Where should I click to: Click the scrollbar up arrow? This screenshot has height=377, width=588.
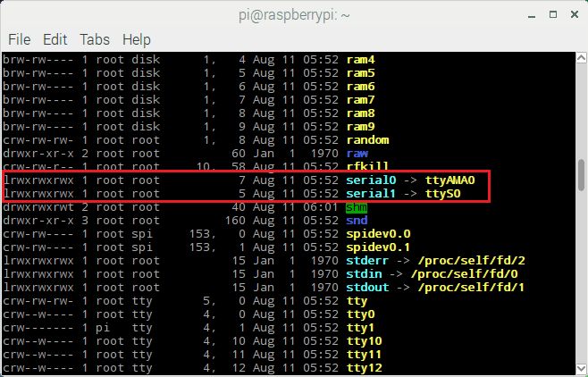tap(581, 58)
